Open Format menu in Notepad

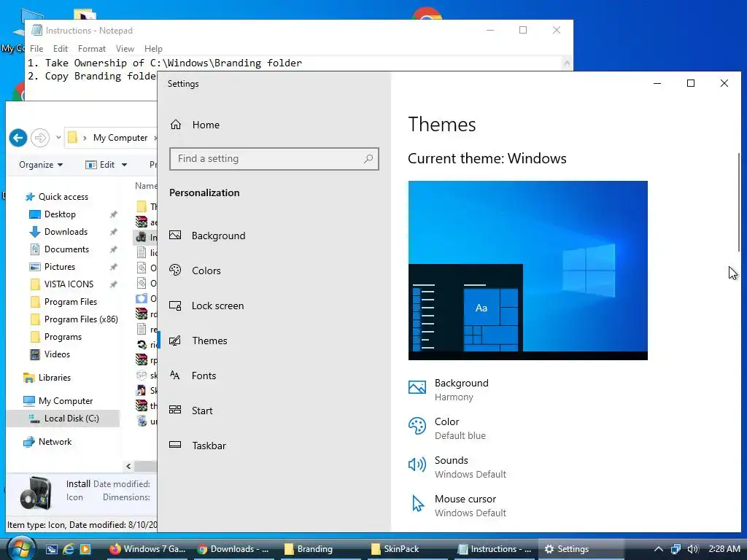coord(91,49)
